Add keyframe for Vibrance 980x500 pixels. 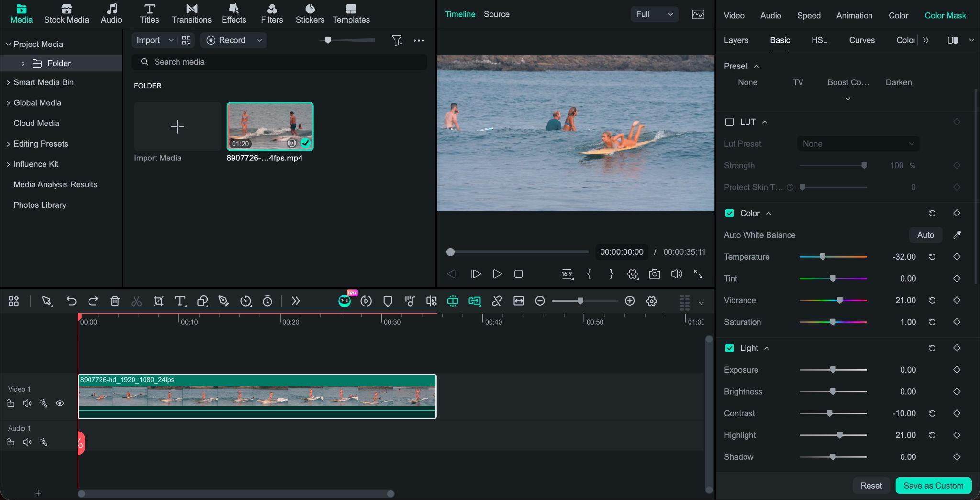click(x=957, y=300)
